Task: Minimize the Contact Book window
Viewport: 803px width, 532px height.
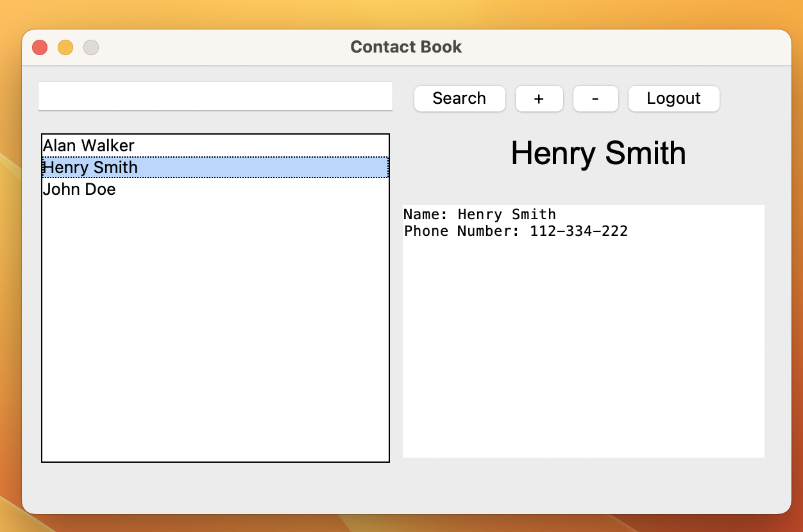Action: point(65,47)
